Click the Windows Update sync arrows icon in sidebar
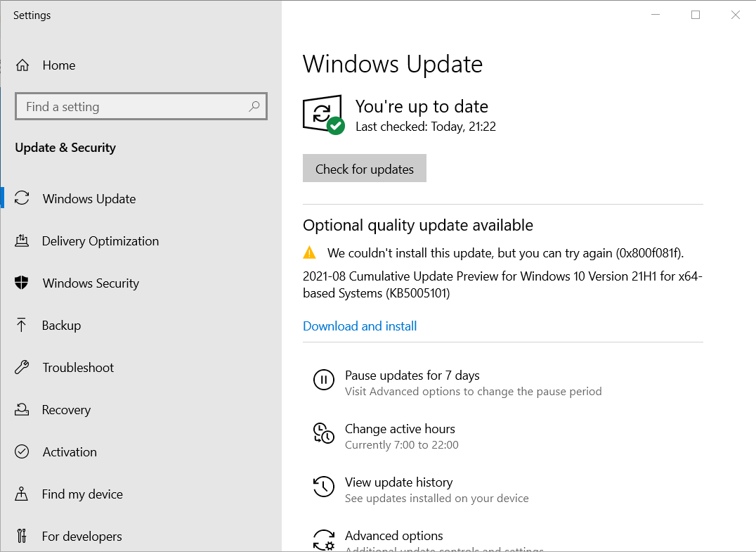756x552 pixels. click(x=22, y=198)
